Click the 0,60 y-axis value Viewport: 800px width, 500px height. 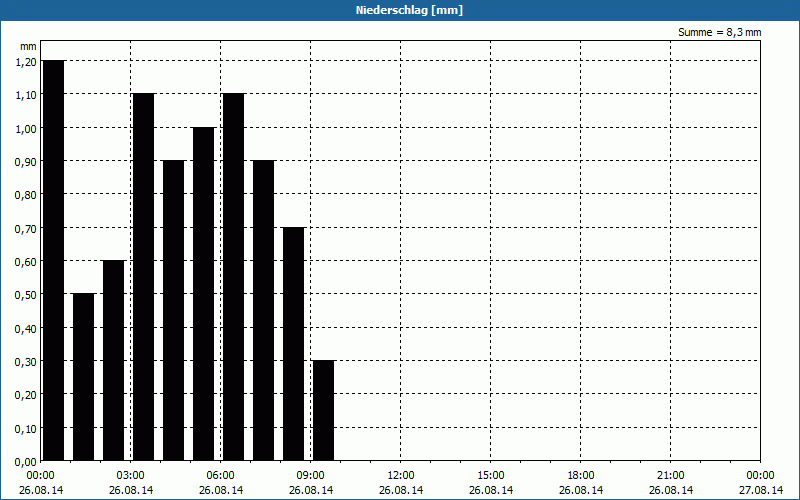click(26, 261)
